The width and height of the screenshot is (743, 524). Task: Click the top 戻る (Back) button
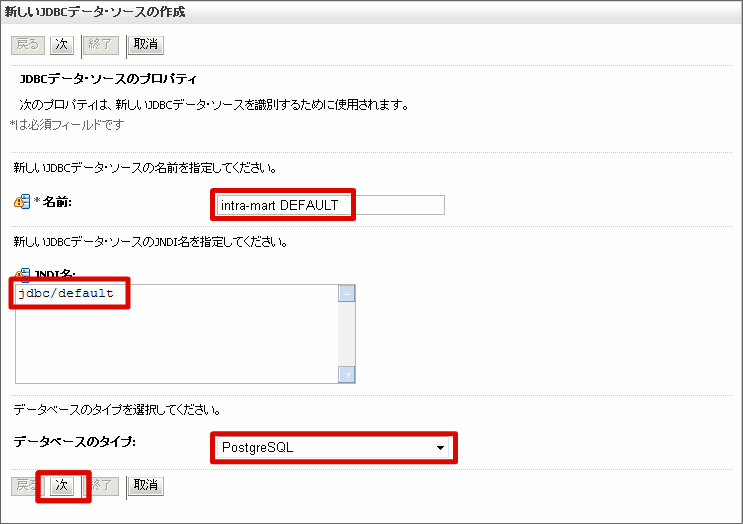click(x=28, y=45)
